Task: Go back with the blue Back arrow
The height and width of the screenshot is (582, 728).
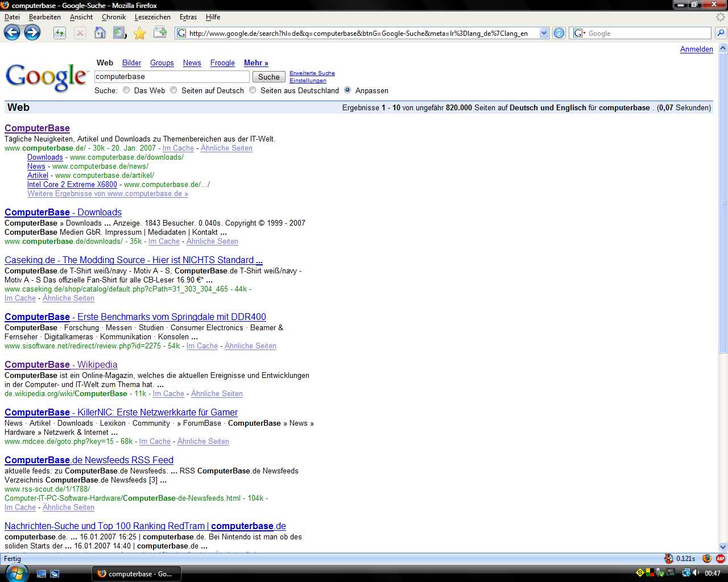Action: (12, 32)
